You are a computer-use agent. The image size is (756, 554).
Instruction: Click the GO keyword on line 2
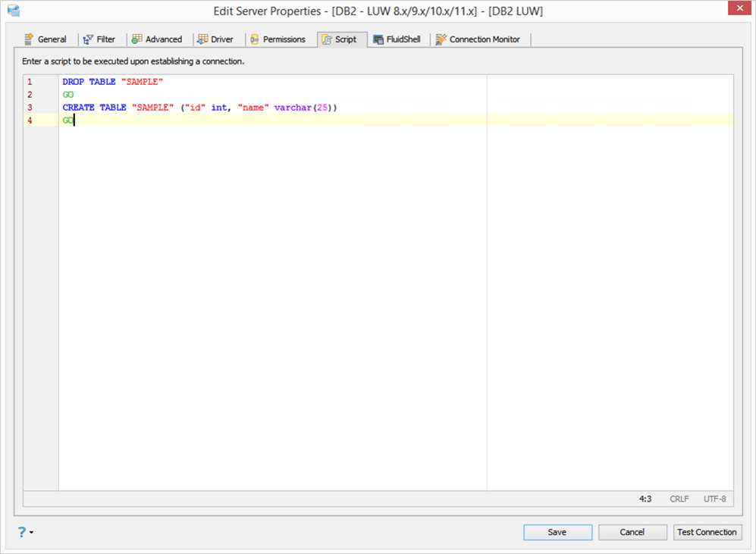(x=68, y=95)
